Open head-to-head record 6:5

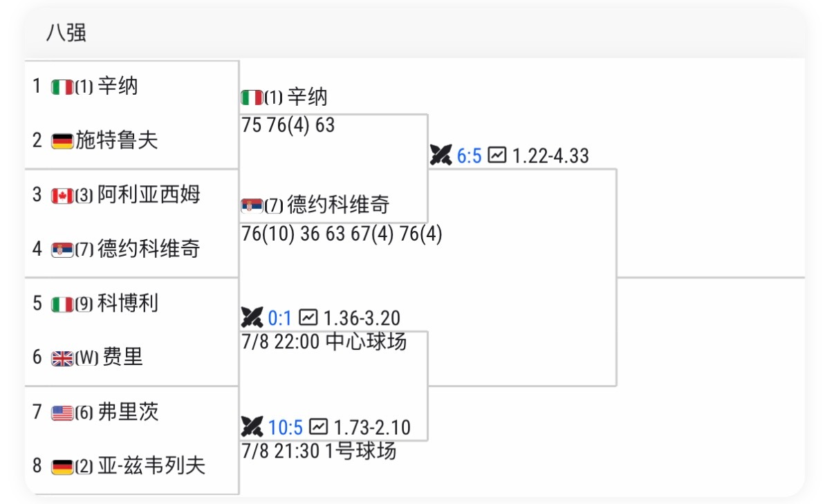click(x=469, y=156)
